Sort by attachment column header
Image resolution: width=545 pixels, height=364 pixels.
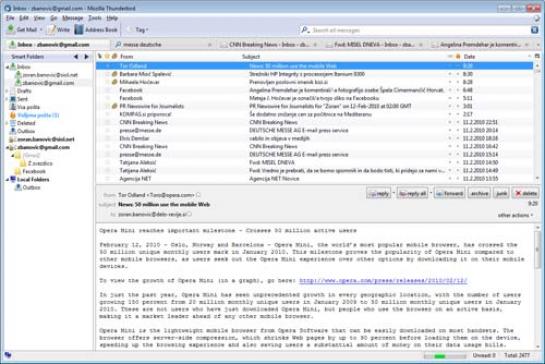(114, 56)
